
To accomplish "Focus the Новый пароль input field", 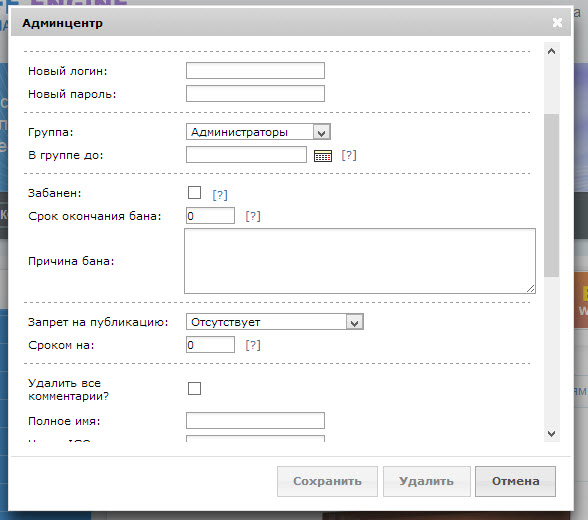I will pyautogui.click(x=255, y=93).
